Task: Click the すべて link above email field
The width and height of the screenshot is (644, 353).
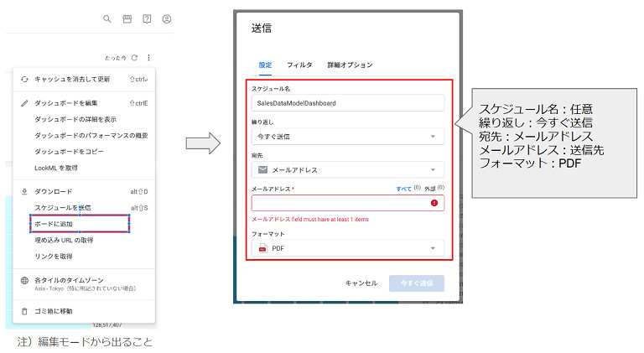Action: pos(403,189)
